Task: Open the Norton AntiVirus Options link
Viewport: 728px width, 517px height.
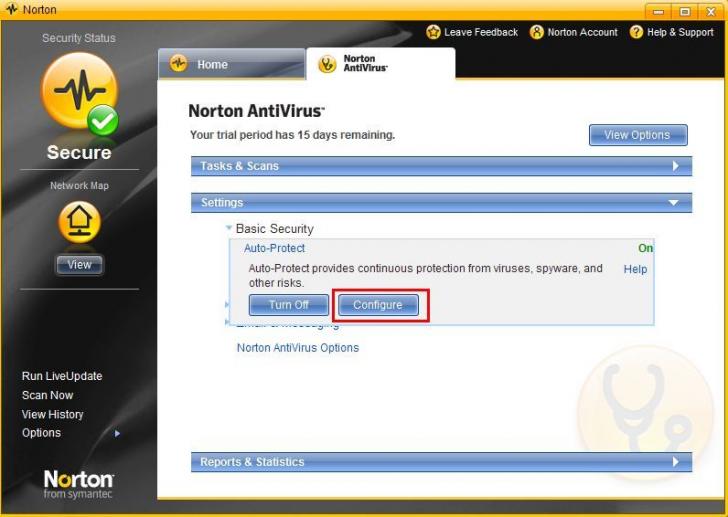Action: pos(297,348)
